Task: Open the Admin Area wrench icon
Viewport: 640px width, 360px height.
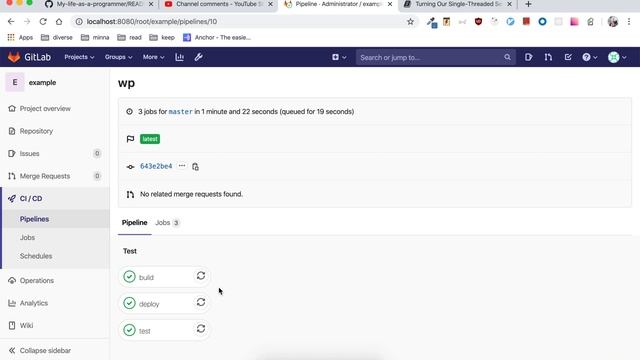Action: click(x=199, y=57)
